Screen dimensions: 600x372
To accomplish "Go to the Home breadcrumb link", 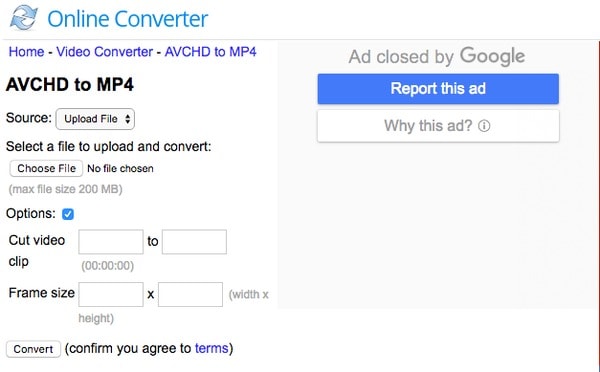I will (x=26, y=52).
